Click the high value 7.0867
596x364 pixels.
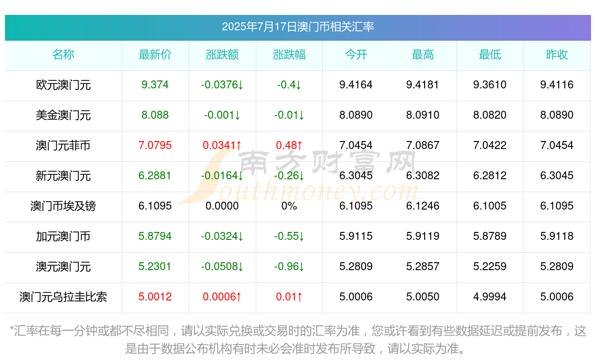tap(423, 146)
